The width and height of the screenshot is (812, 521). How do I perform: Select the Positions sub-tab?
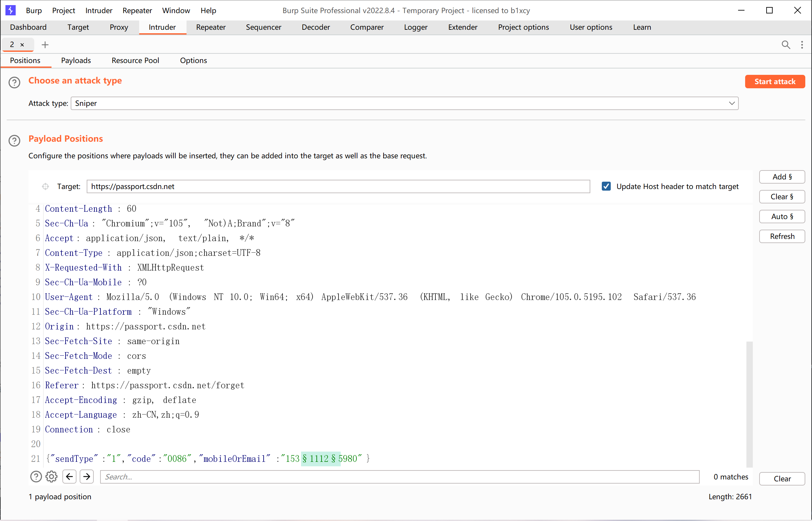[x=25, y=60]
